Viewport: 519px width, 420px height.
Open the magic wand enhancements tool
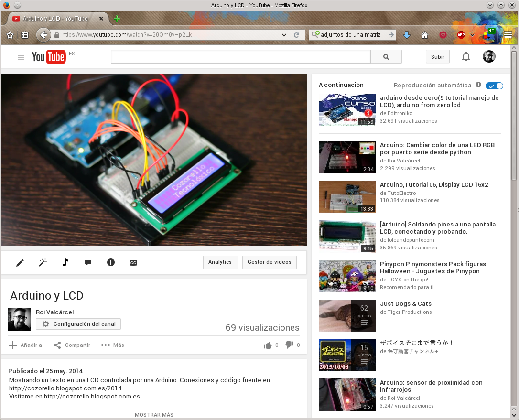[43, 263]
